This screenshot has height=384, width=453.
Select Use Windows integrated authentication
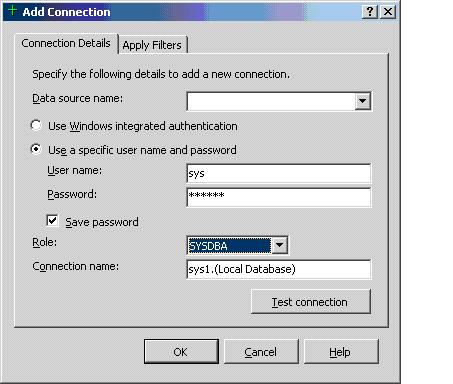tap(36, 125)
